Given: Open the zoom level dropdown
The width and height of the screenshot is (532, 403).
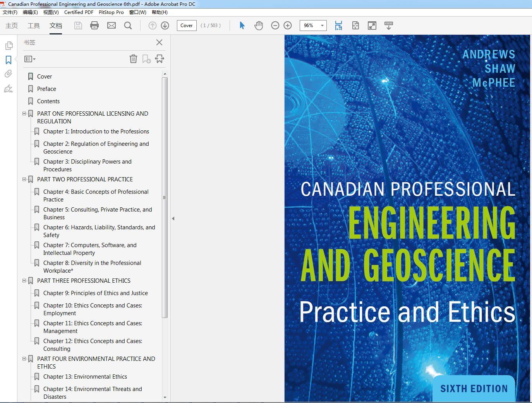Looking at the screenshot, I should click(x=322, y=25).
